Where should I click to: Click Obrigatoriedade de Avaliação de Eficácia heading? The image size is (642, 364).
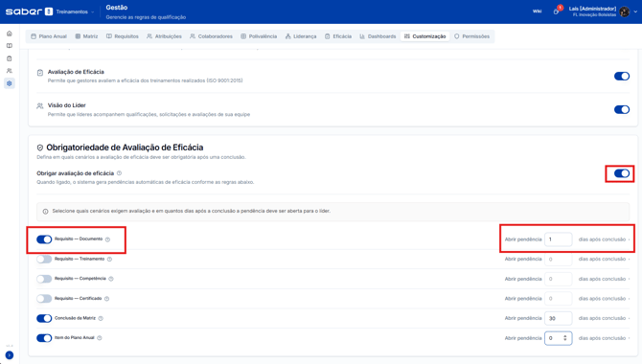coord(125,148)
